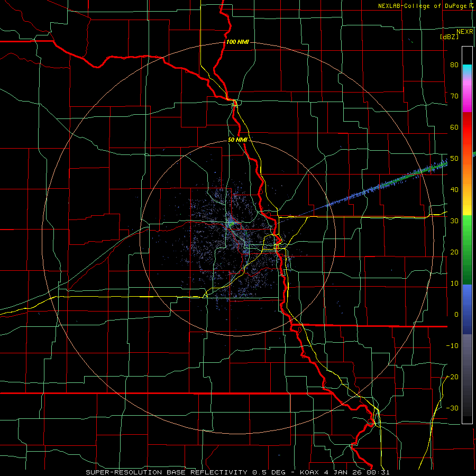This screenshot has width=476, height=476.
Task: Click the green band of the reflectivity color bar
Action: coord(467,250)
